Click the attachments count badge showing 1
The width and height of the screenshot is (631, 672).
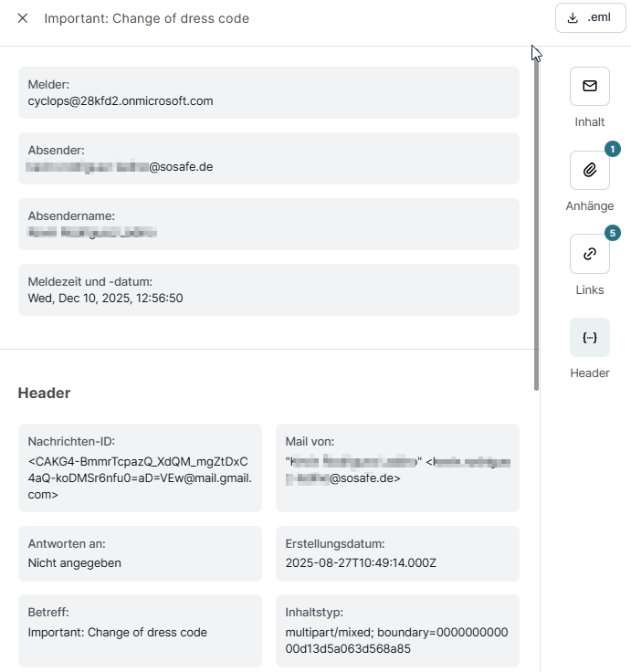click(612, 149)
